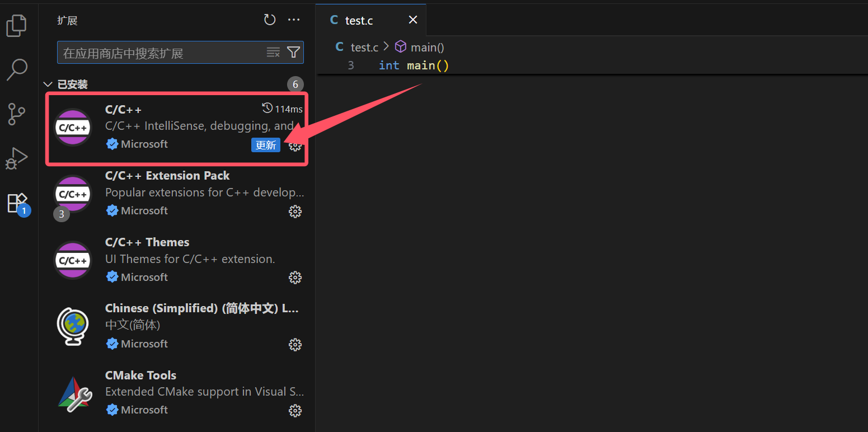Open the extensions panel more actions menu

(294, 20)
